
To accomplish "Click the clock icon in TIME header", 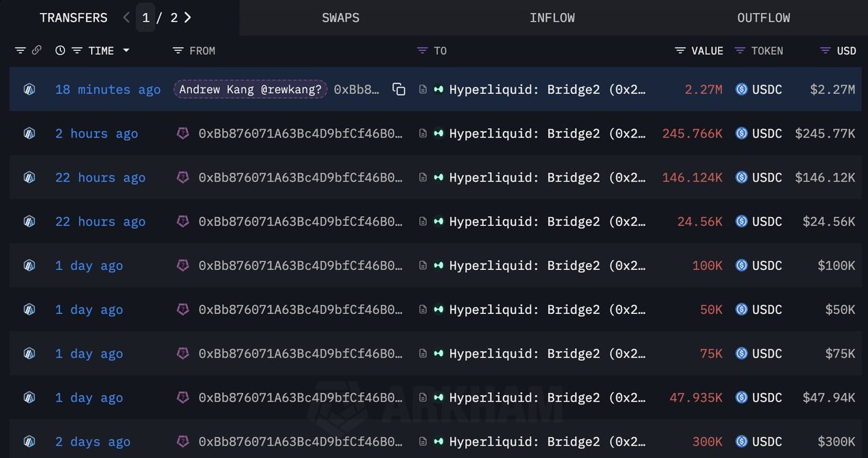I will point(60,51).
